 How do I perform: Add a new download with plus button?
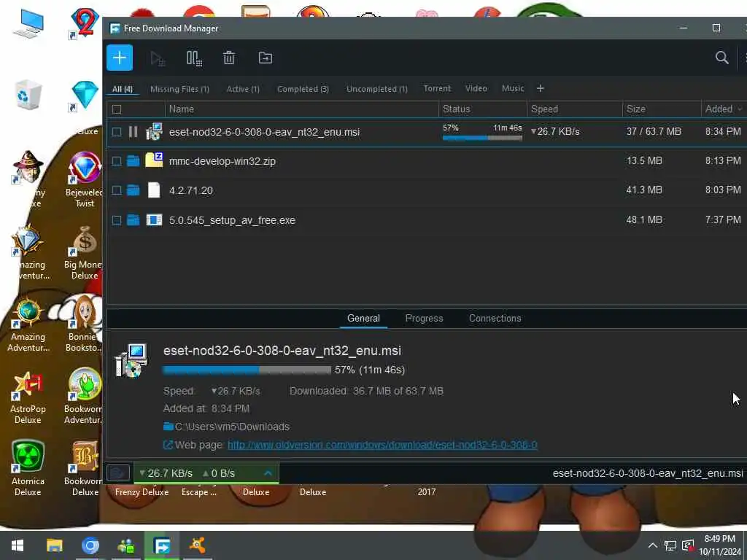(120, 58)
